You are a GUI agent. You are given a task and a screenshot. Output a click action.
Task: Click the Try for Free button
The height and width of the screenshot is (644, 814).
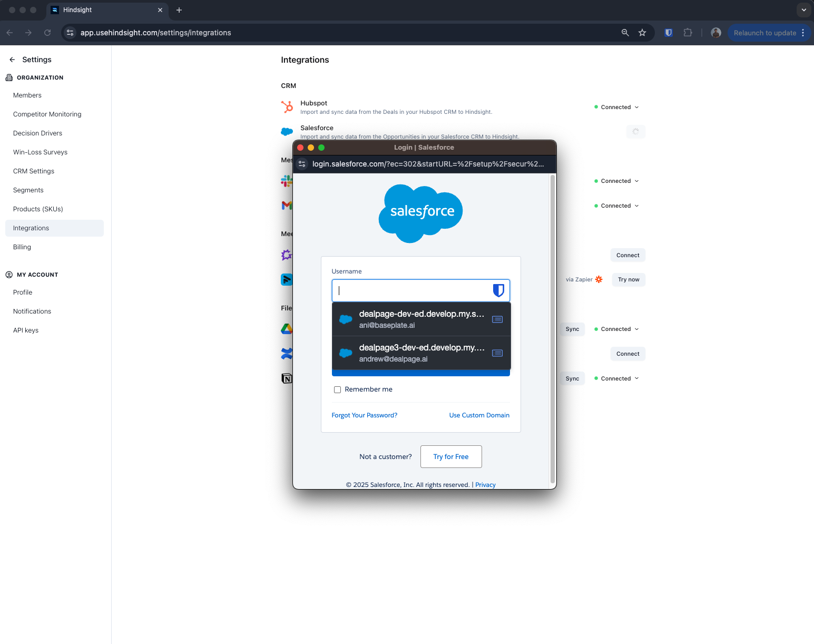coord(451,456)
